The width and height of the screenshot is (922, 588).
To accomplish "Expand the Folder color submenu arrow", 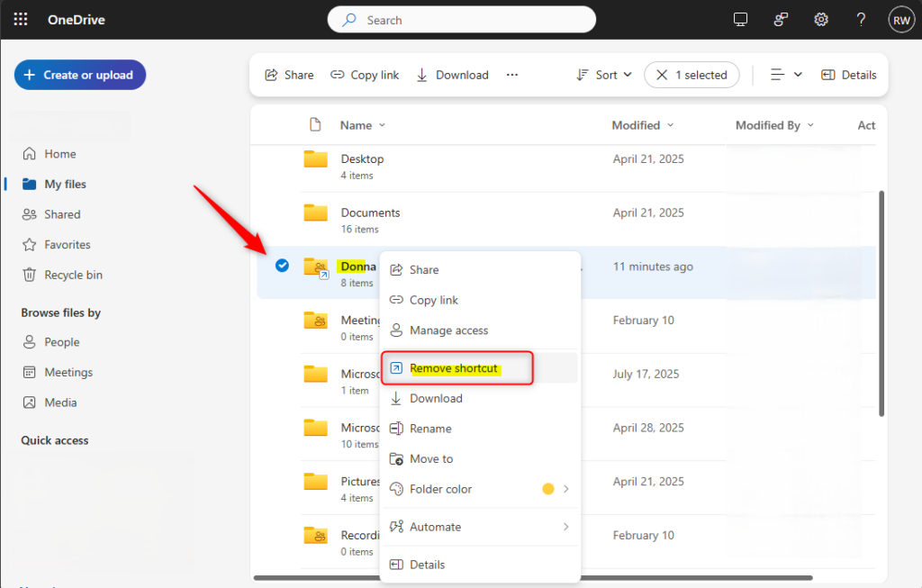I will click(x=565, y=489).
